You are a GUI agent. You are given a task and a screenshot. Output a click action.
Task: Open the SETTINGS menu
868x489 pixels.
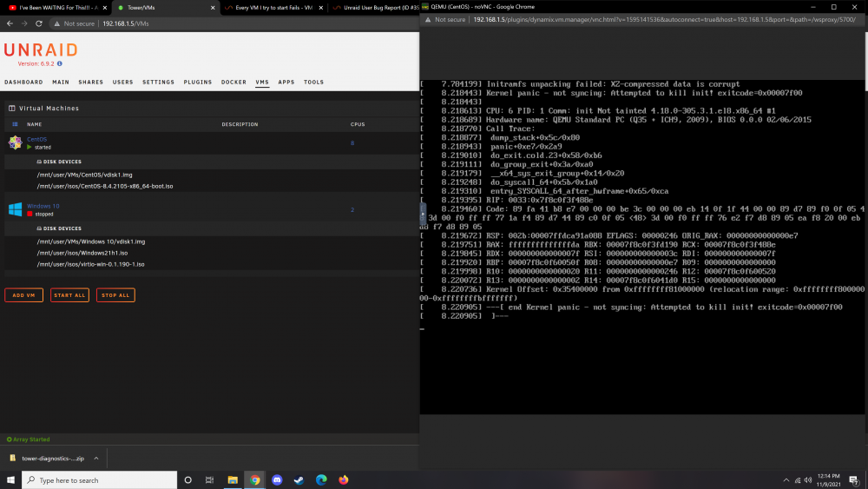coord(158,82)
